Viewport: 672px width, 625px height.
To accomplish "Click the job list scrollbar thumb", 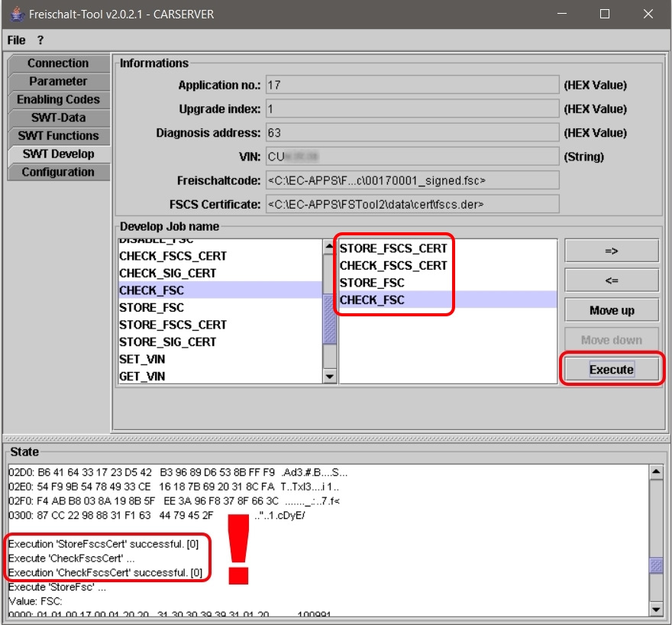I will pos(329,319).
